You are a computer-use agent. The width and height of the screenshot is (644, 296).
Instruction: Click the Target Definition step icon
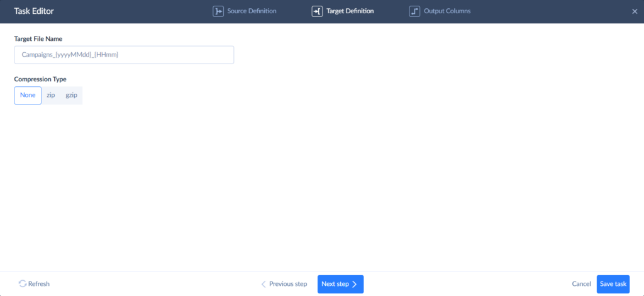coord(317,11)
